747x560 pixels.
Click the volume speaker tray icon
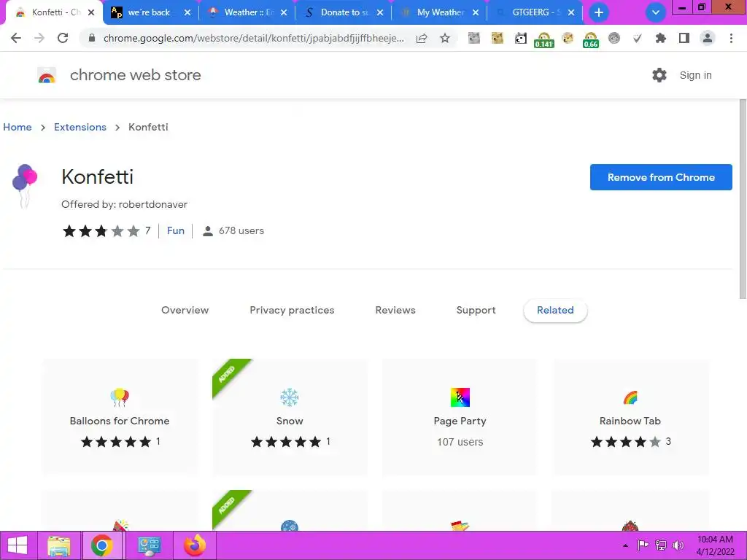[678, 545]
